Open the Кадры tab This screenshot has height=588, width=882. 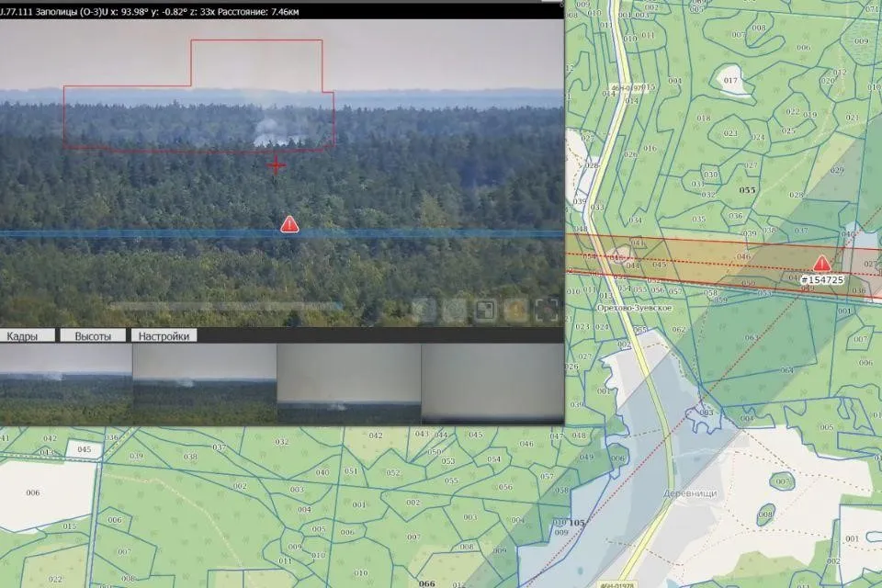click(x=27, y=336)
